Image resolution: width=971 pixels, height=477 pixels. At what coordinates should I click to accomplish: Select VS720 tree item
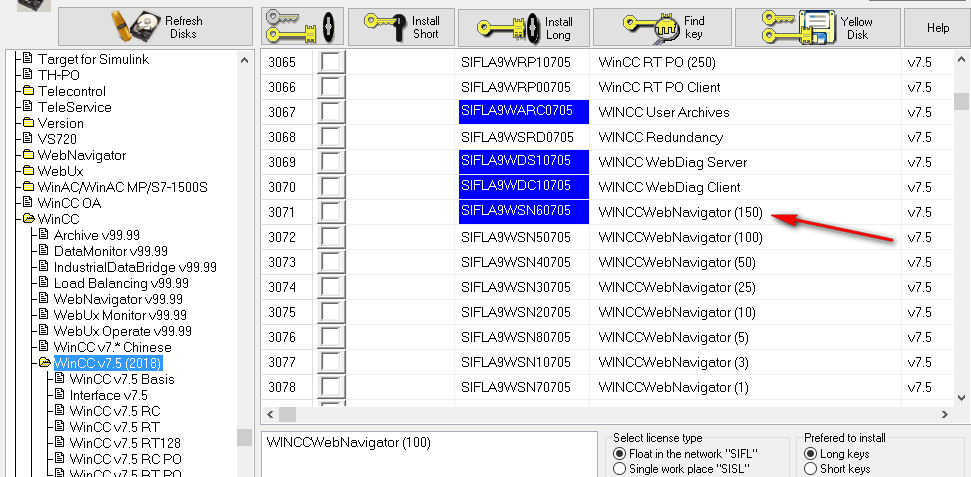click(x=57, y=139)
